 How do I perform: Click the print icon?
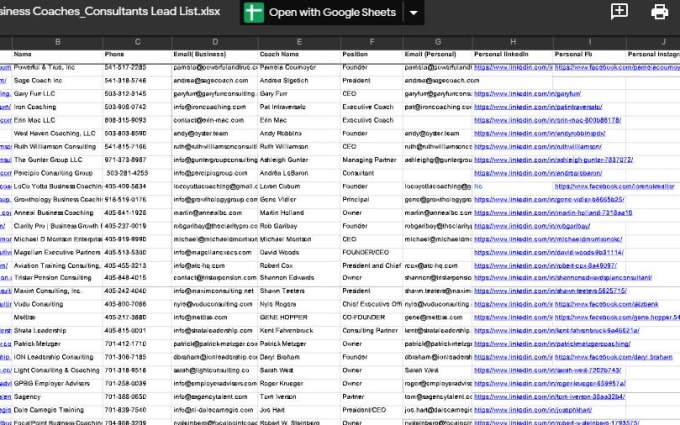(659, 12)
